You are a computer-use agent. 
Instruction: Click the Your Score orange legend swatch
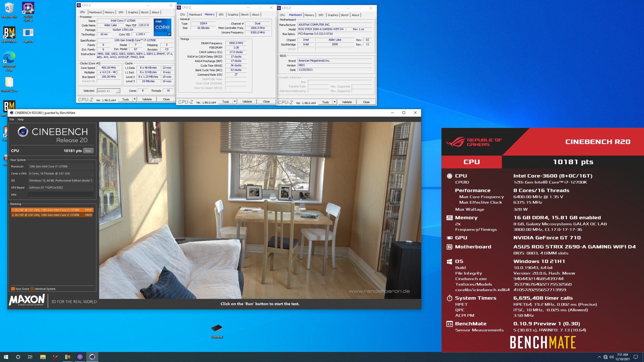click(x=13, y=289)
